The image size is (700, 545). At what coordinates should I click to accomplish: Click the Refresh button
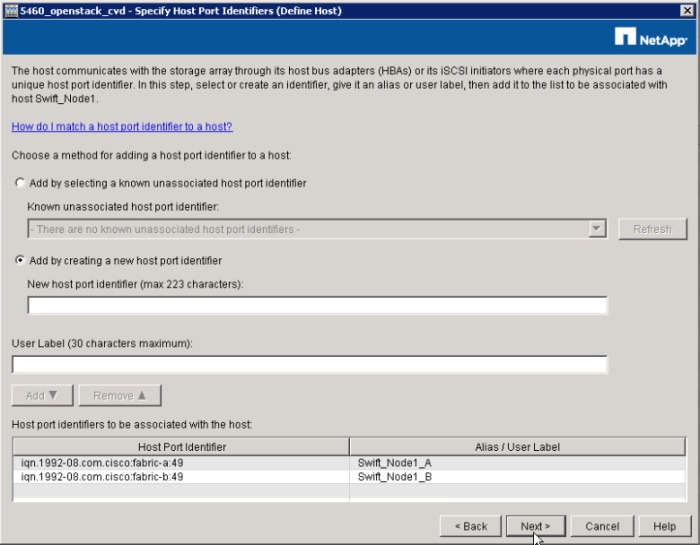[652, 229]
